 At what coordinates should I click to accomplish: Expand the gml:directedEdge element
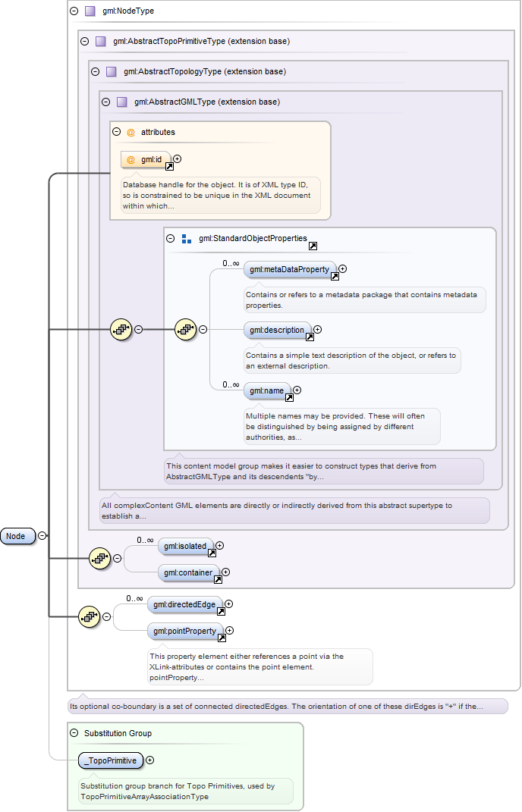coord(228,604)
